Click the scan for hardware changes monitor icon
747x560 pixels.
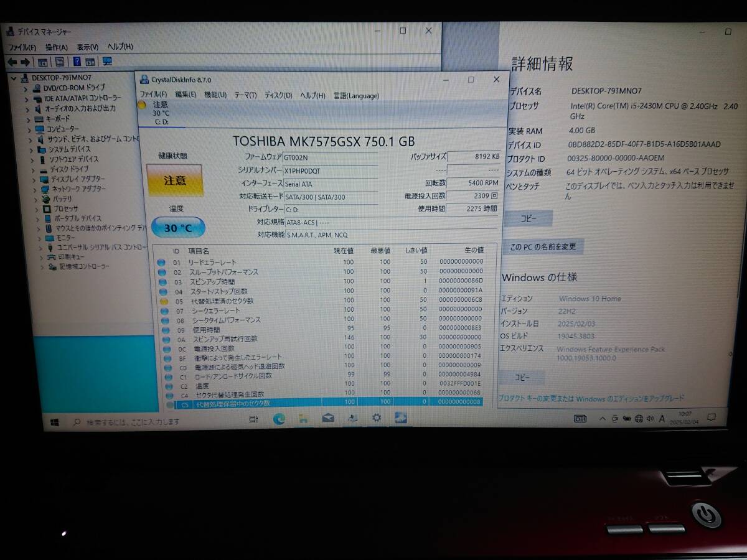(107, 61)
